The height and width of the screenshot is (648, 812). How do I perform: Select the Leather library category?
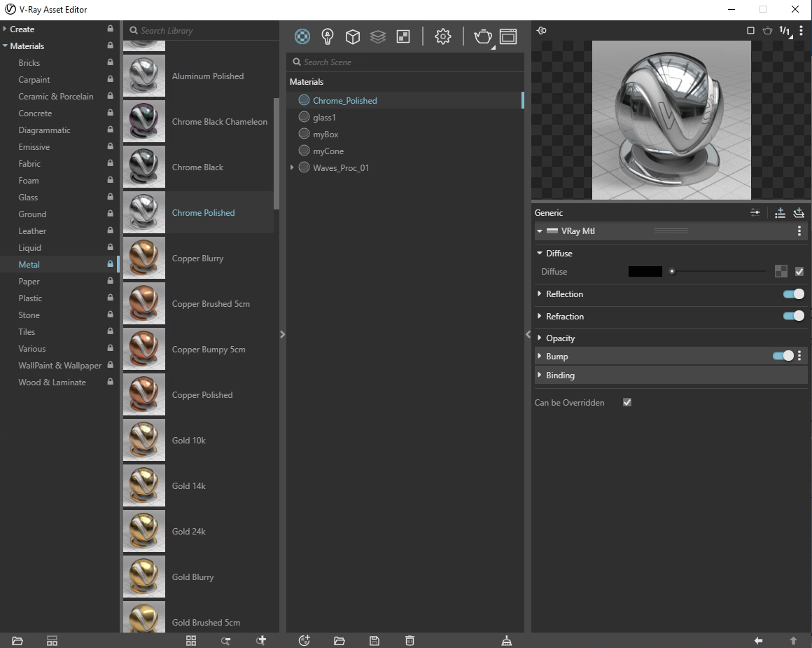point(32,231)
